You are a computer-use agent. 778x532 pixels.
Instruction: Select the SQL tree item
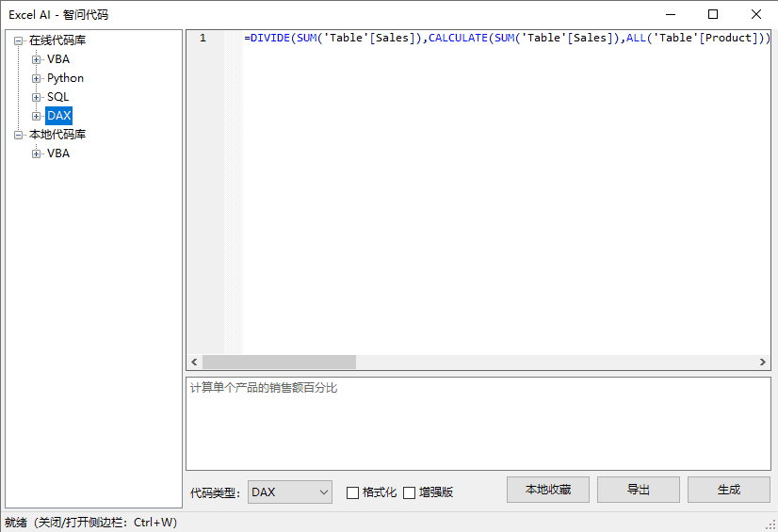click(x=57, y=97)
